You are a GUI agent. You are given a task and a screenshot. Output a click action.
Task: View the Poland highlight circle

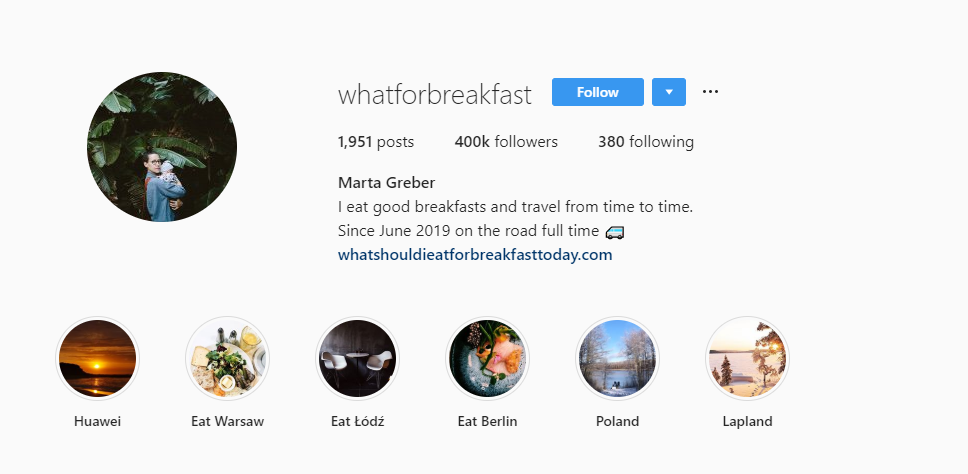(617, 358)
